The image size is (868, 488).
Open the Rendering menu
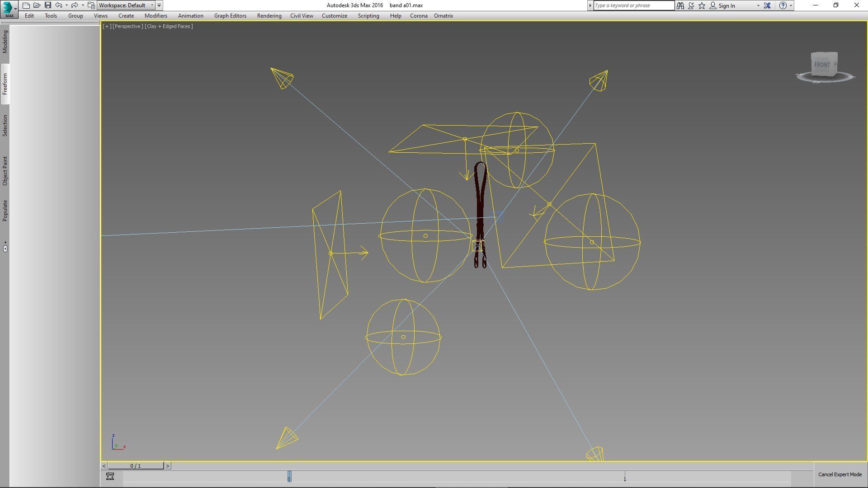(x=269, y=16)
